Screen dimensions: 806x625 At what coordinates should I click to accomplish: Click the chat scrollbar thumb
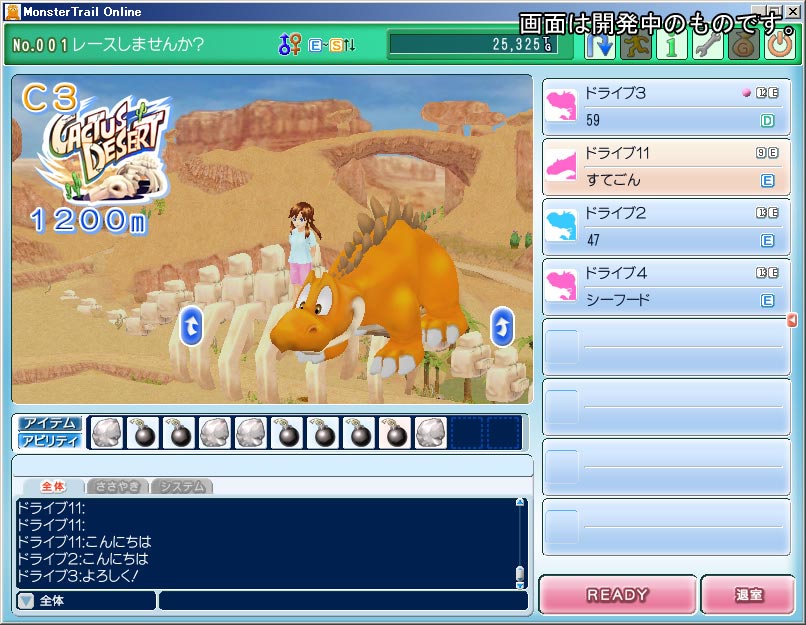520,573
